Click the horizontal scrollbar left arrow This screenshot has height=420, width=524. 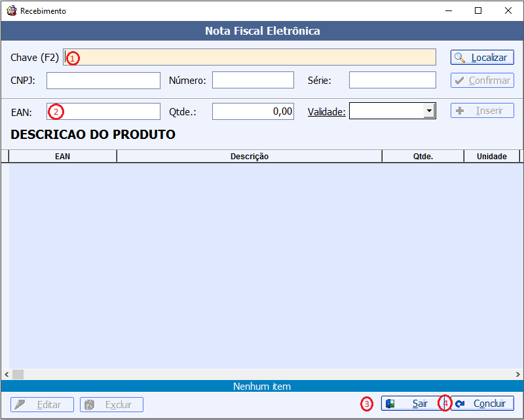click(x=5, y=374)
